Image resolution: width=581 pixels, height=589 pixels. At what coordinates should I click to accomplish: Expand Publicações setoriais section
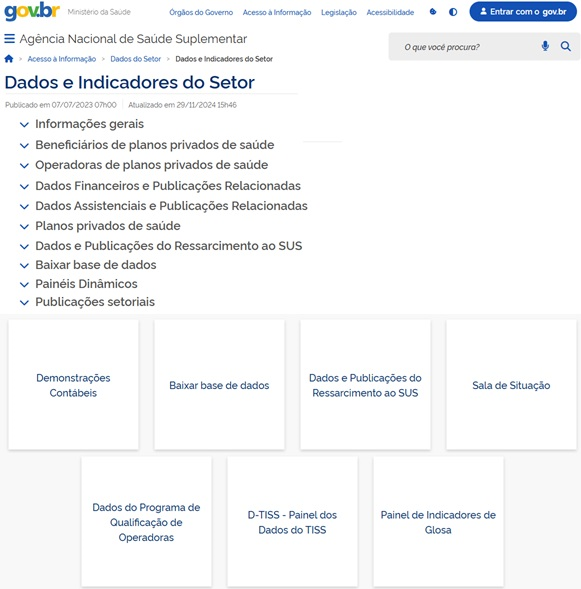[87, 302]
